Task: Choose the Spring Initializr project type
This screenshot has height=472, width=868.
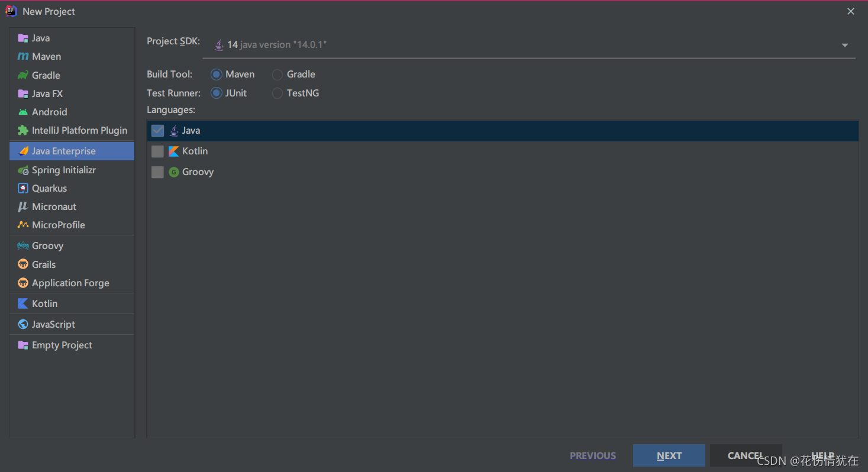Action: click(x=72, y=170)
